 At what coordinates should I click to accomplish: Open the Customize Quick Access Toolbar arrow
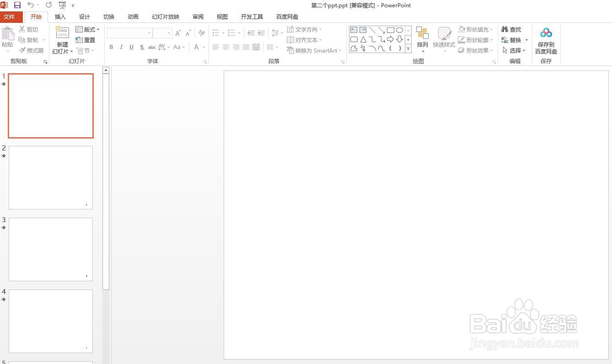pyautogui.click(x=73, y=5)
